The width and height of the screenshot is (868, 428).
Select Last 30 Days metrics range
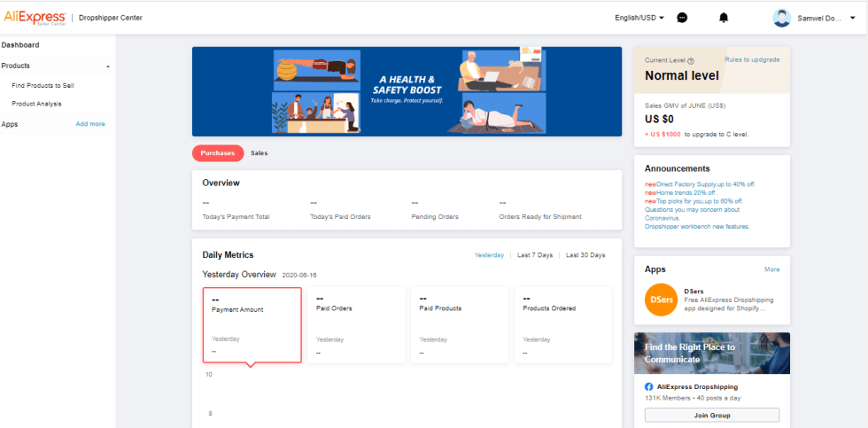pyautogui.click(x=585, y=255)
